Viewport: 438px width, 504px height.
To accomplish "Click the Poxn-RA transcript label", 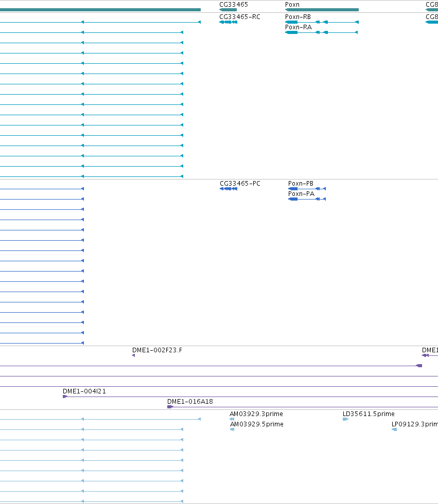I will 299,27.
